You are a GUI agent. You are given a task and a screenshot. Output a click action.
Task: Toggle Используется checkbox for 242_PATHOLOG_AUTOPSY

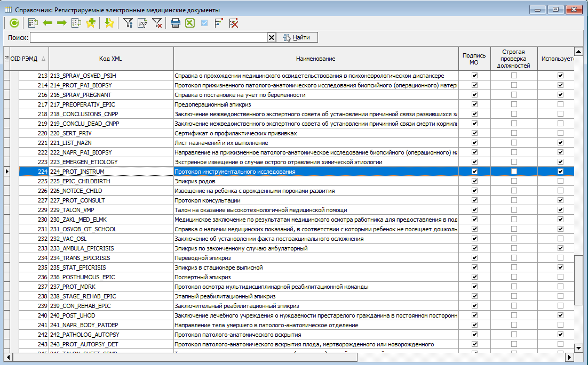[x=560, y=334]
